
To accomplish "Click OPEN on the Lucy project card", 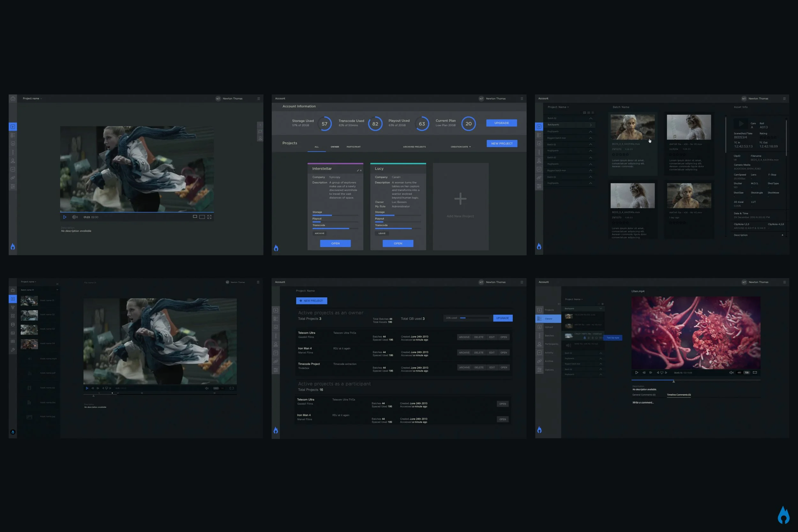I will click(x=398, y=244).
